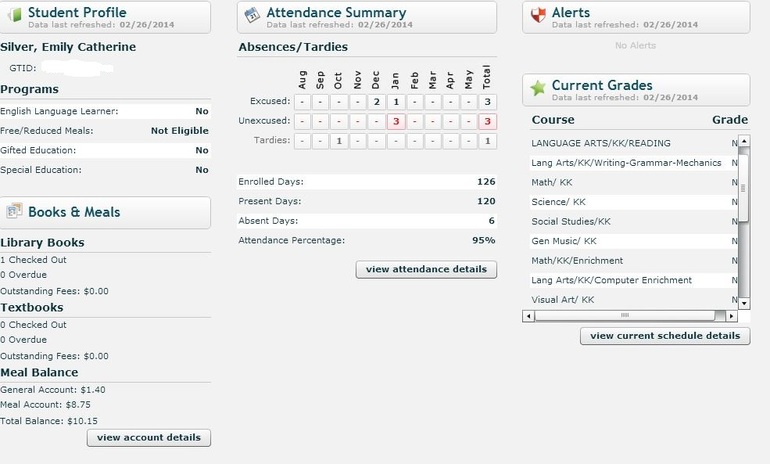This screenshot has height=464, width=770.
Task: Select the January unexcused absences cell
Action: (396, 121)
